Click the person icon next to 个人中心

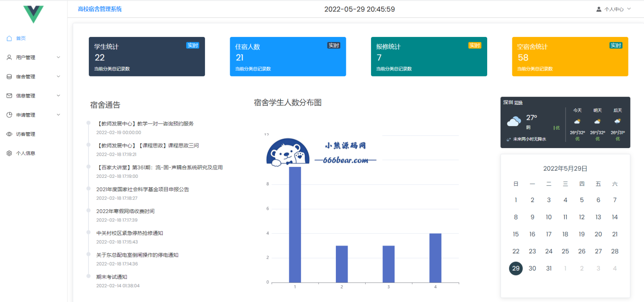598,9
